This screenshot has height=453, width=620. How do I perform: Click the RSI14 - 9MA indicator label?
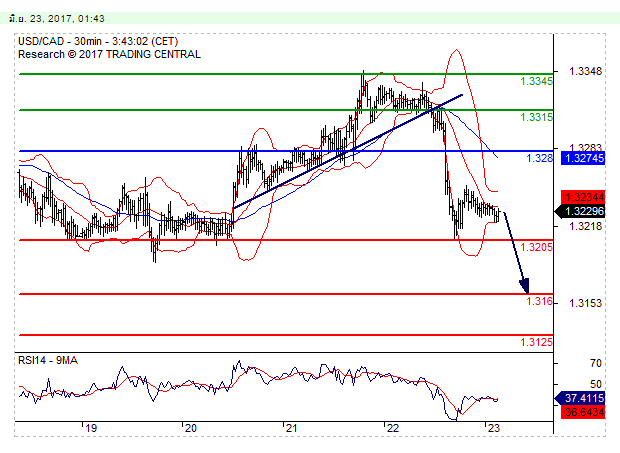point(48,360)
